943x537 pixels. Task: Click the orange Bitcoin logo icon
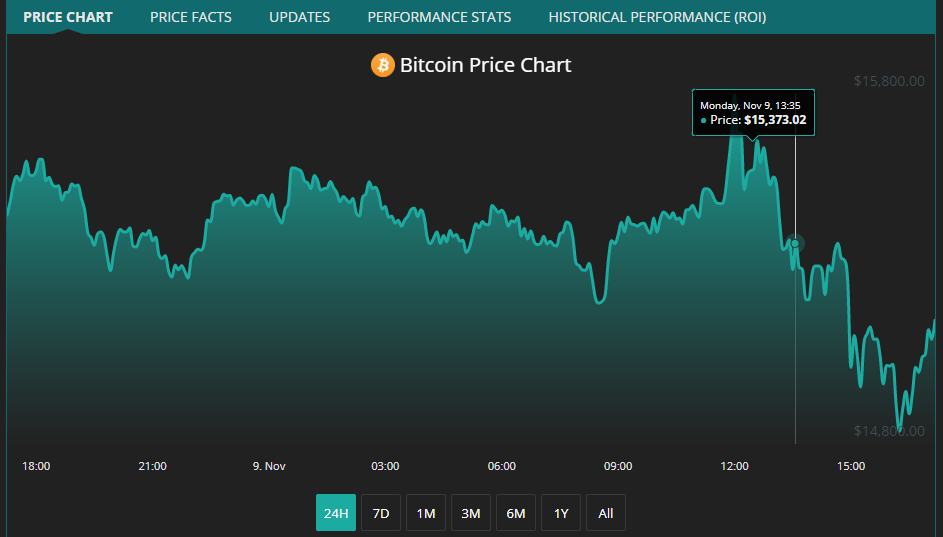click(x=382, y=66)
